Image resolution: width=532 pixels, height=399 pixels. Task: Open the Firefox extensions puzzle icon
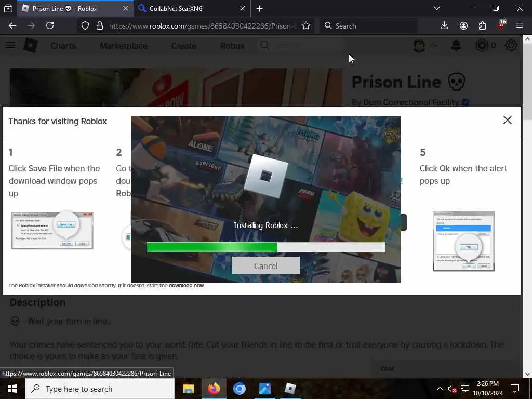coord(482,26)
